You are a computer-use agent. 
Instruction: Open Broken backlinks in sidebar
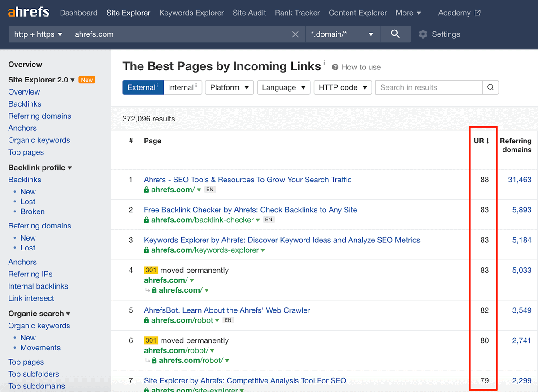tap(32, 211)
